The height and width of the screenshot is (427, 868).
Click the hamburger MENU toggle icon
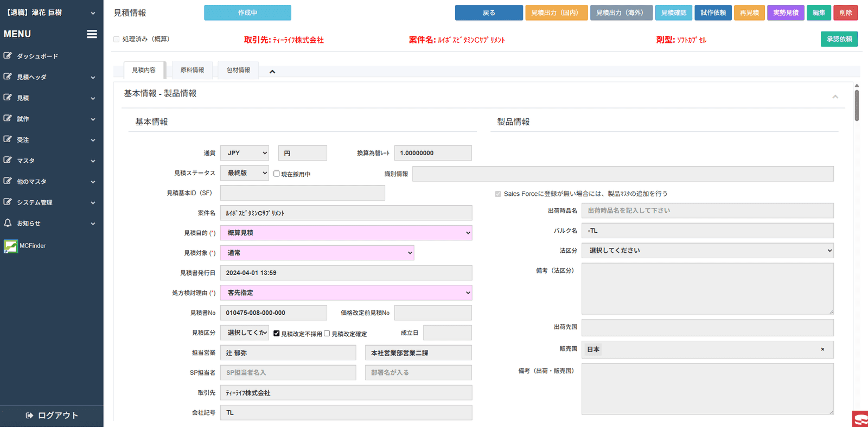coord(92,34)
